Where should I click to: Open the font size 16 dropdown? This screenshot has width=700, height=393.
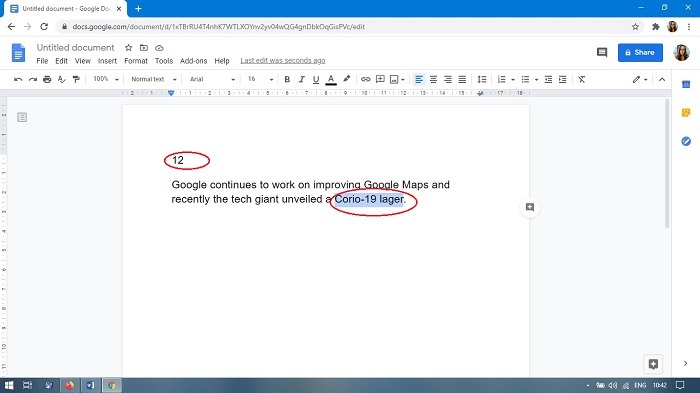(260, 79)
